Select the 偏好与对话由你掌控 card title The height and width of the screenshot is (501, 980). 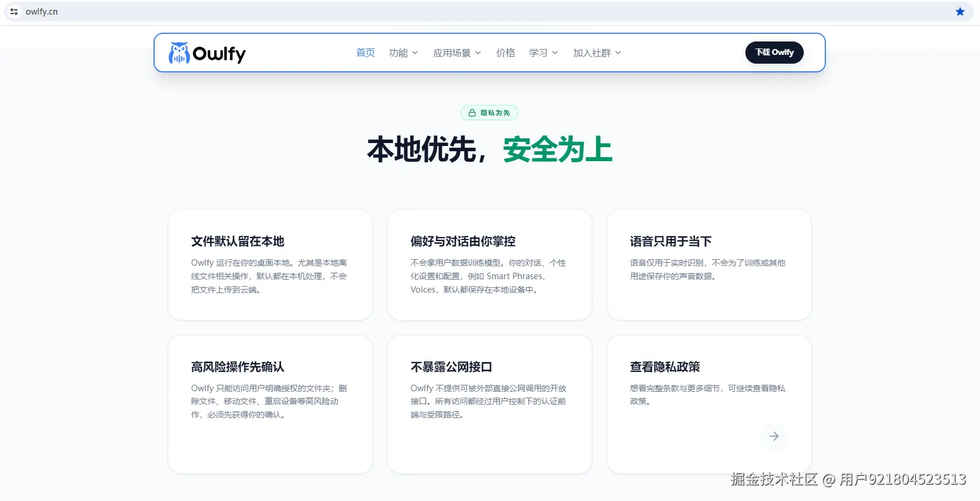pos(463,241)
